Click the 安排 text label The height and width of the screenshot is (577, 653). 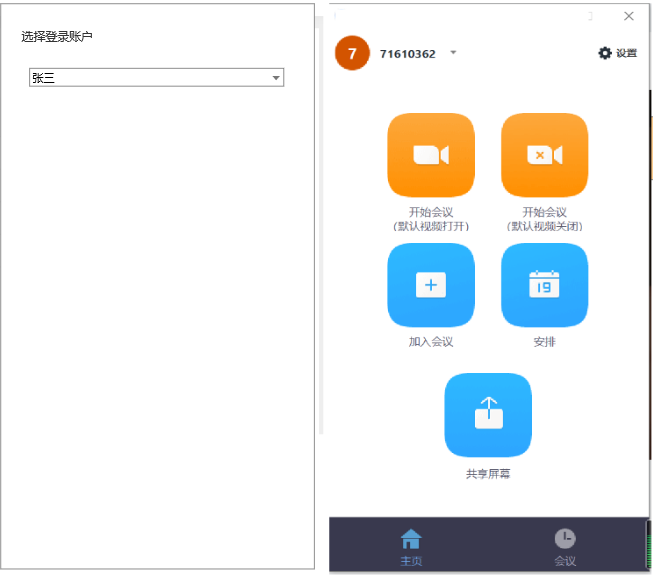(544, 342)
